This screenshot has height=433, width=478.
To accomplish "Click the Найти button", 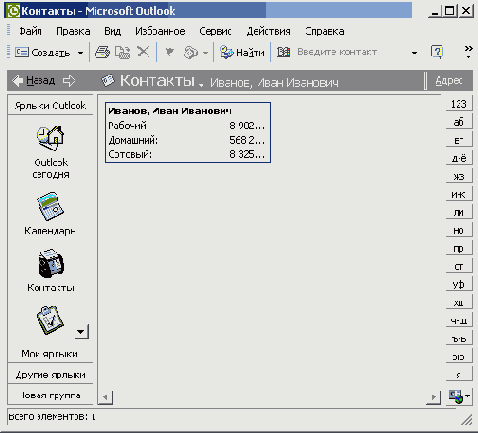I will point(242,52).
